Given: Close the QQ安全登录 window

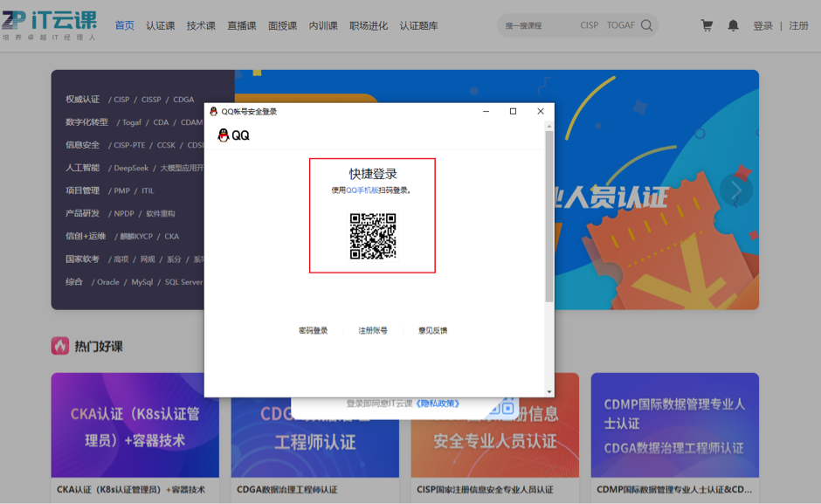Looking at the screenshot, I should click(540, 111).
